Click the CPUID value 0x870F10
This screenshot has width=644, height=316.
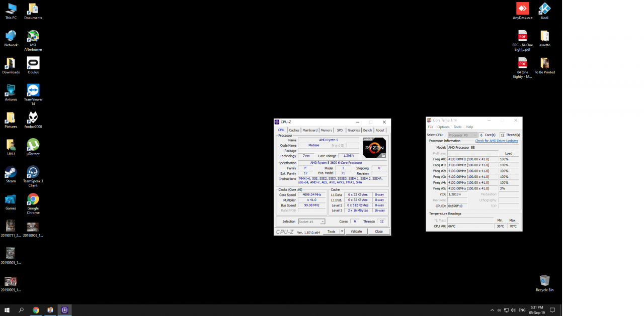[x=457, y=206]
